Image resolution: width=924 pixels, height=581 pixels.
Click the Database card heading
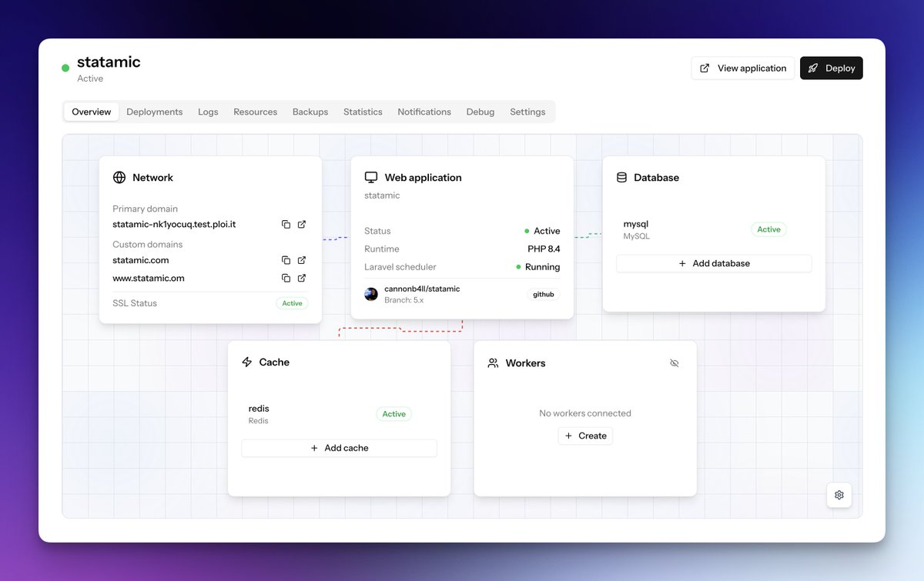[x=657, y=177]
